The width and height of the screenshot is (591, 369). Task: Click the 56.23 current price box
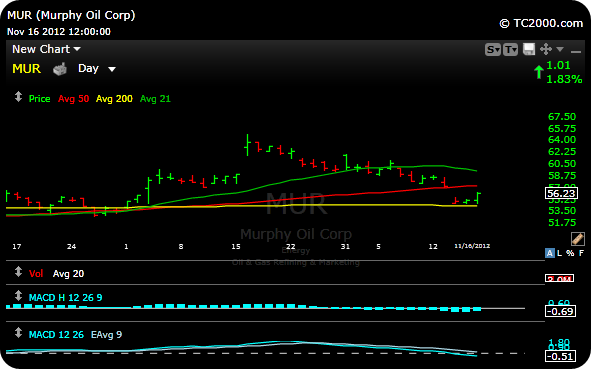[561, 193]
